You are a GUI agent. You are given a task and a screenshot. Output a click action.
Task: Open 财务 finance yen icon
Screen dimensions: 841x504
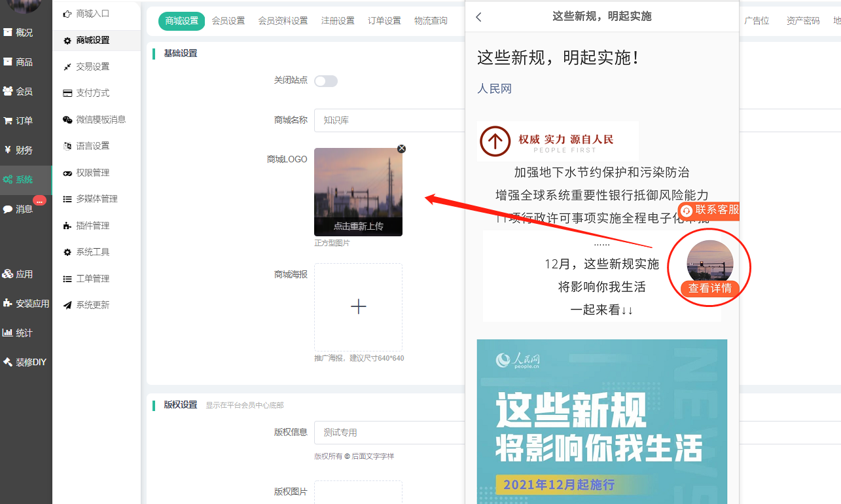(x=7, y=150)
